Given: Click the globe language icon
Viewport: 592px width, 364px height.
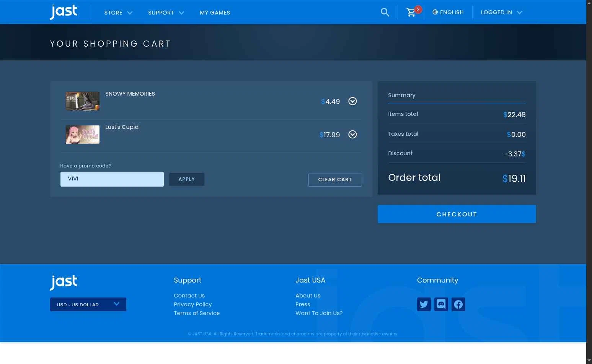Looking at the screenshot, I should click(435, 12).
